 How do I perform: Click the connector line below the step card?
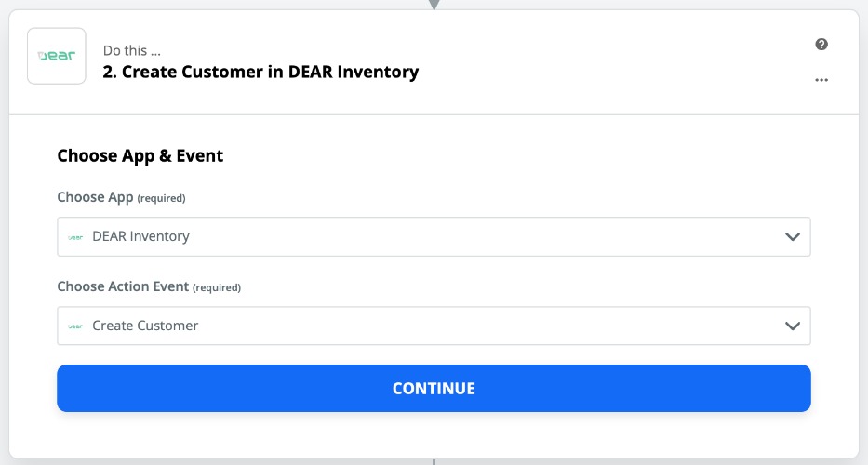point(434,461)
